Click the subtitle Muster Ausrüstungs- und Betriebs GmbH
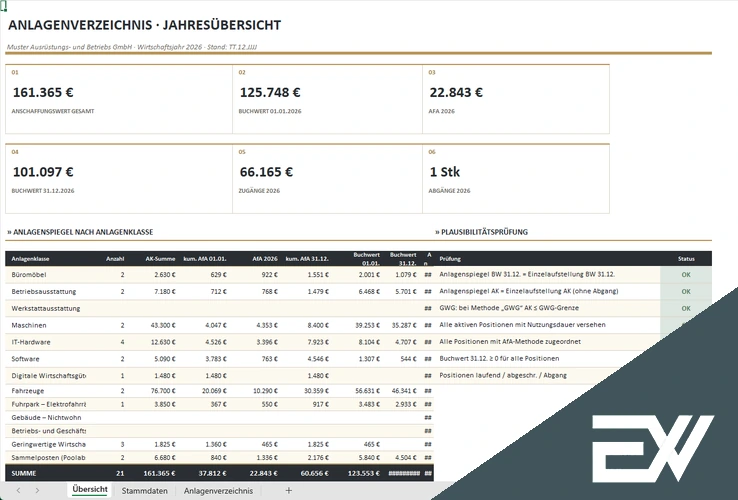The width and height of the screenshot is (738, 500). click(x=132, y=47)
